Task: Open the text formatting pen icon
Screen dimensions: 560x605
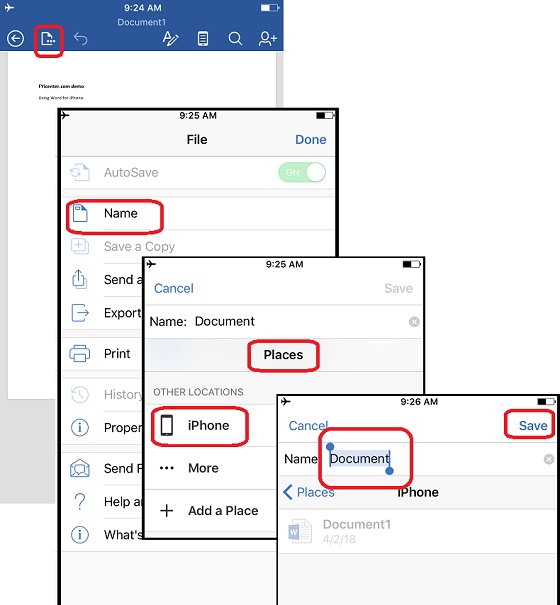Action: tap(170, 39)
